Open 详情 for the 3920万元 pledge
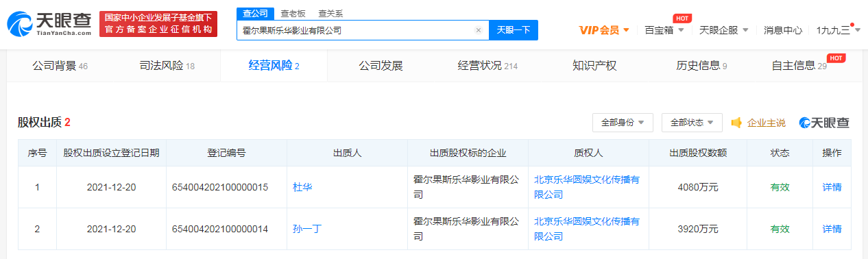This screenshot has width=868, height=259. click(x=832, y=229)
